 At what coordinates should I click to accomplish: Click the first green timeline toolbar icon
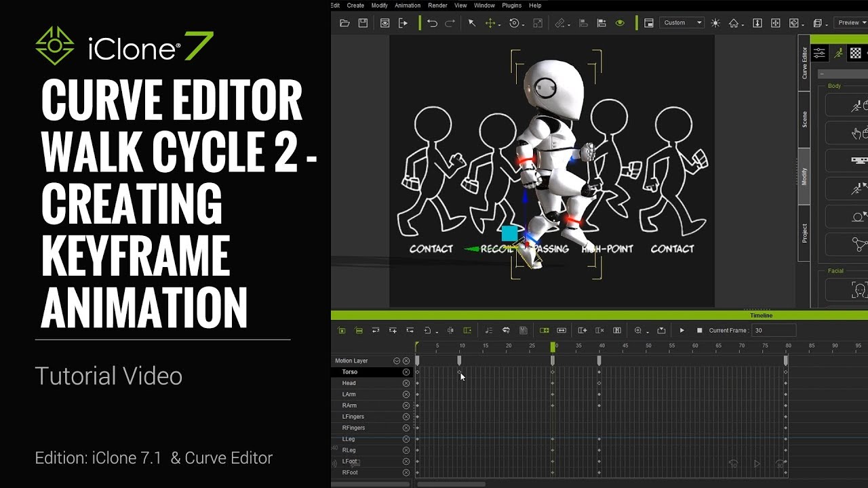click(342, 331)
